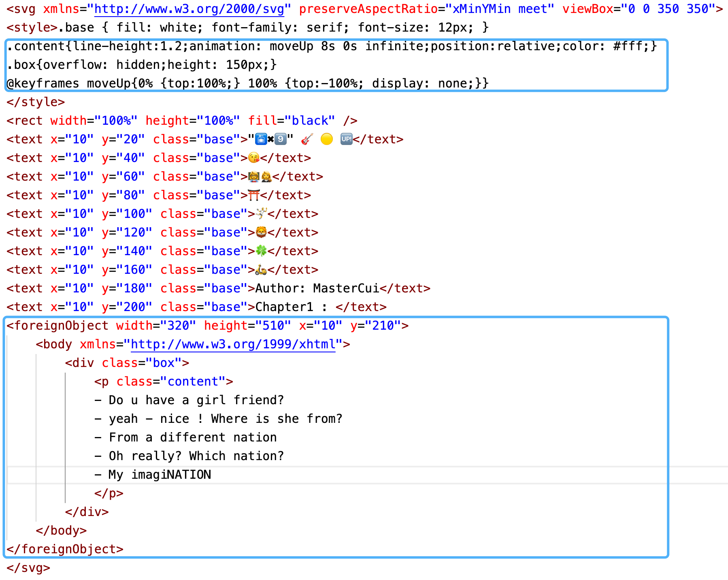The height and width of the screenshot is (580, 728).
Task: Click the woman teacher emoji
Action: point(254,177)
